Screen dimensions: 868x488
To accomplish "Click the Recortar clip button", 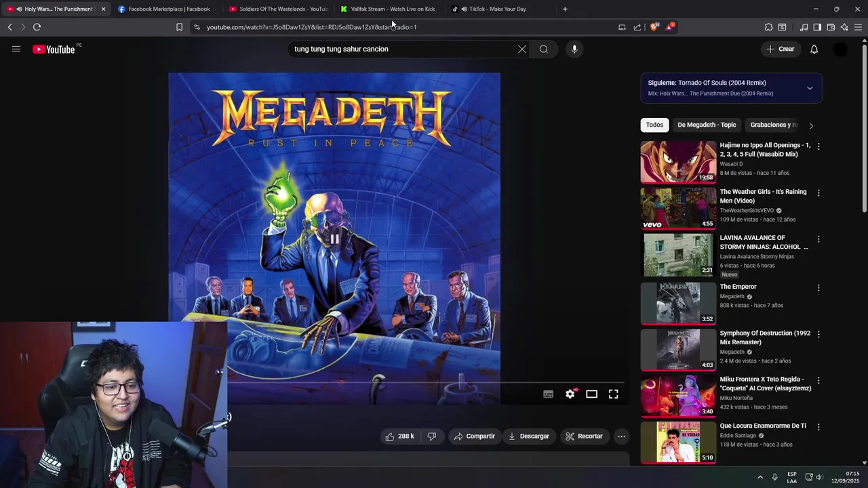I will [584, 436].
